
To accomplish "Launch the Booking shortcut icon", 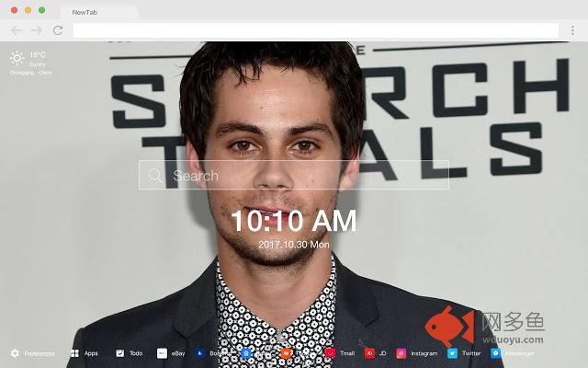I will 200,353.
